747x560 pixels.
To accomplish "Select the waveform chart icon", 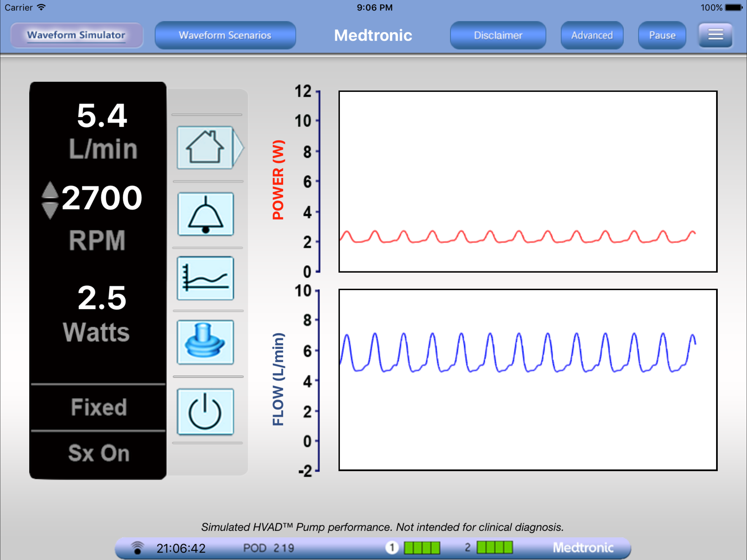I will point(205,278).
